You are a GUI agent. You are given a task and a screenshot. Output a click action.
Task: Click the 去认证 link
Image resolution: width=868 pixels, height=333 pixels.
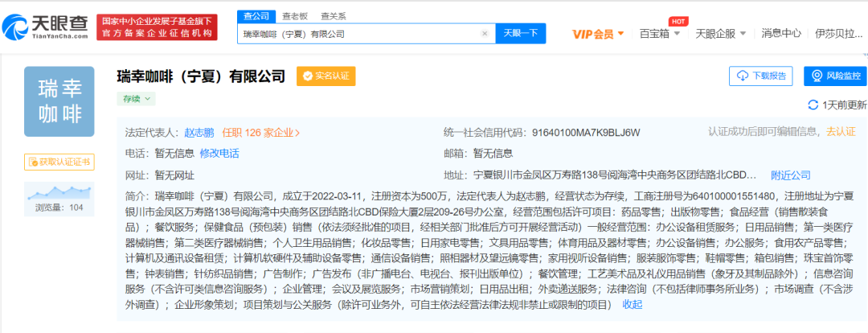tap(841, 131)
